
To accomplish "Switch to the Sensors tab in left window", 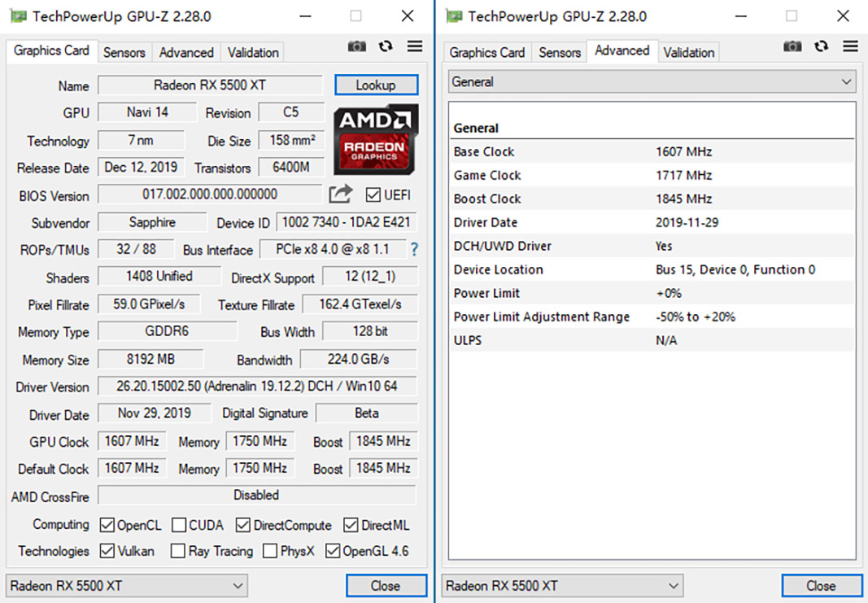I will 124,53.
